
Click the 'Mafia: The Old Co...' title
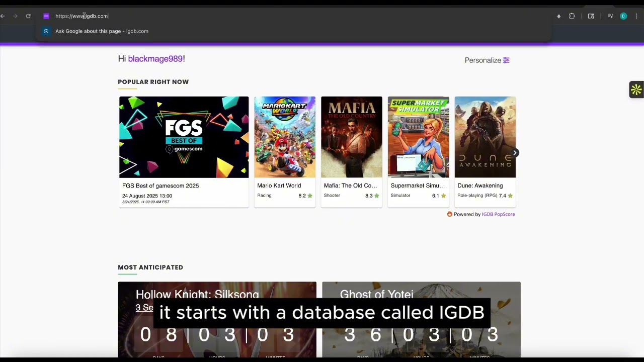coord(351,186)
